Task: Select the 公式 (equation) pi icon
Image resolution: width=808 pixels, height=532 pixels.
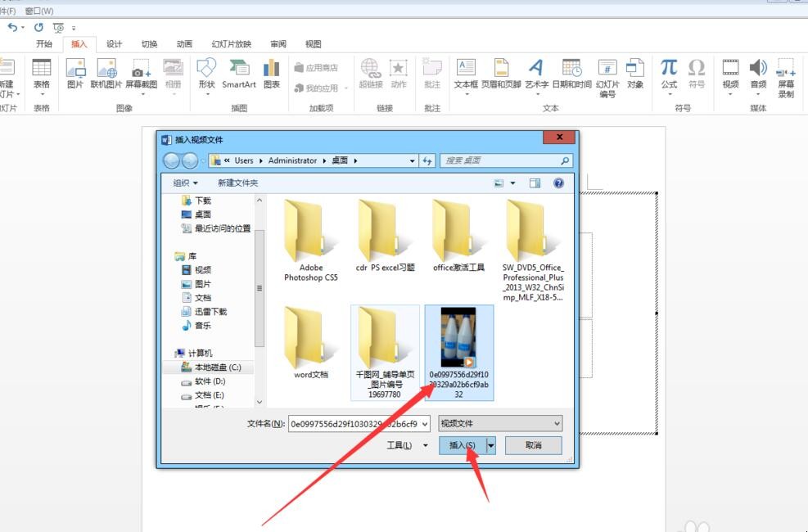Action: tap(669, 69)
